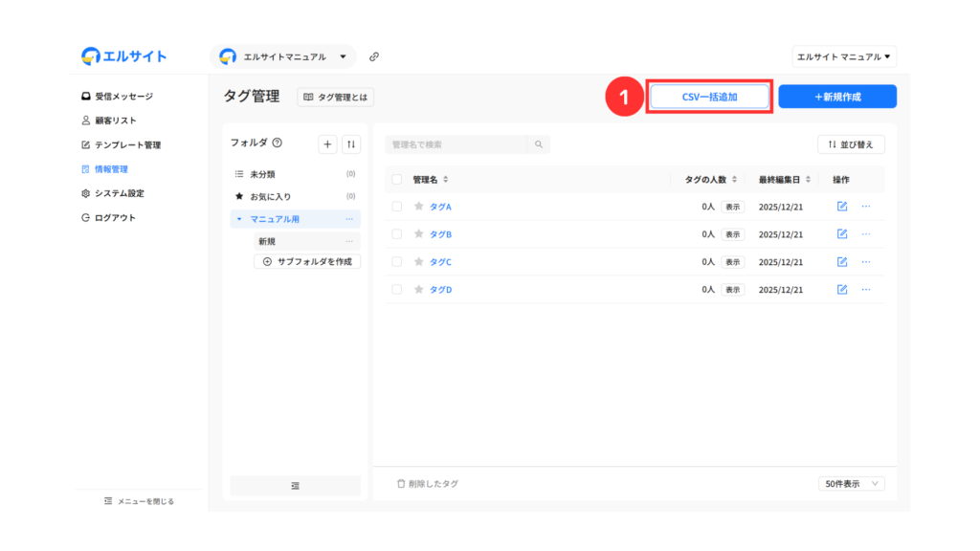Collapse the folder panel with bottom icon
This screenshot has height=551, width=980.
295,486
